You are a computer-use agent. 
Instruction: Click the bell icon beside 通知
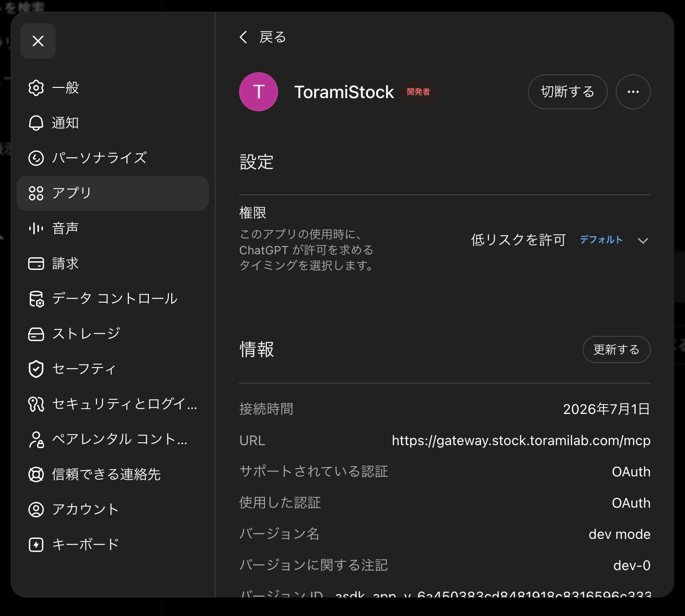36,123
